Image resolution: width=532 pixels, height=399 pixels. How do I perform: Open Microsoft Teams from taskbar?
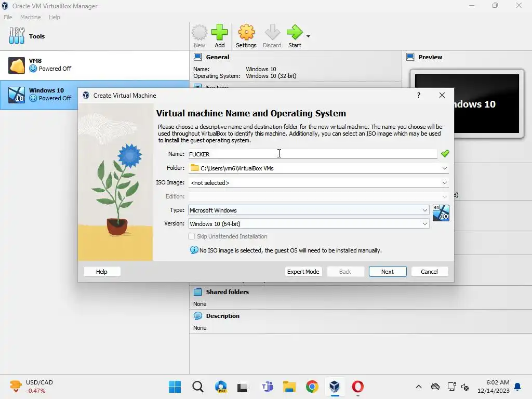click(267, 387)
